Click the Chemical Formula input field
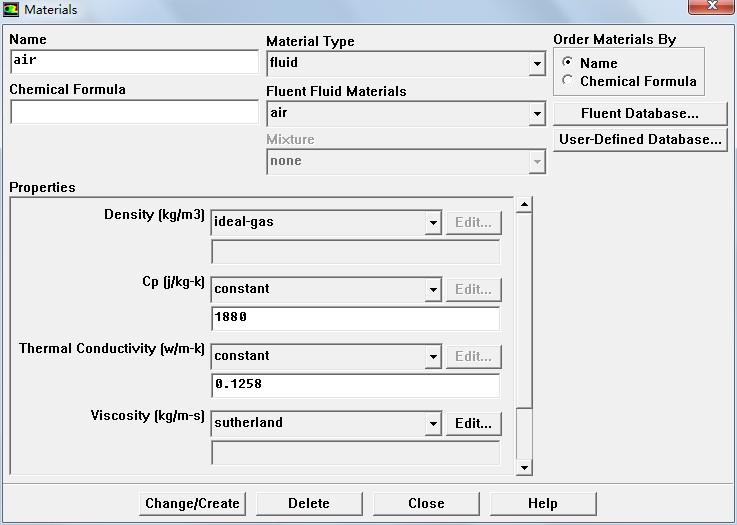The width and height of the screenshot is (737, 525). click(134, 112)
